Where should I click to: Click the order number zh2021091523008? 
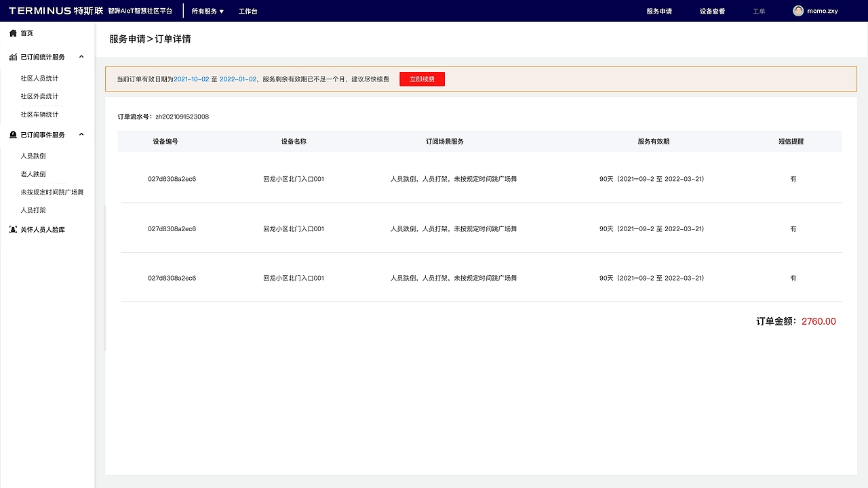tap(182, 117)
